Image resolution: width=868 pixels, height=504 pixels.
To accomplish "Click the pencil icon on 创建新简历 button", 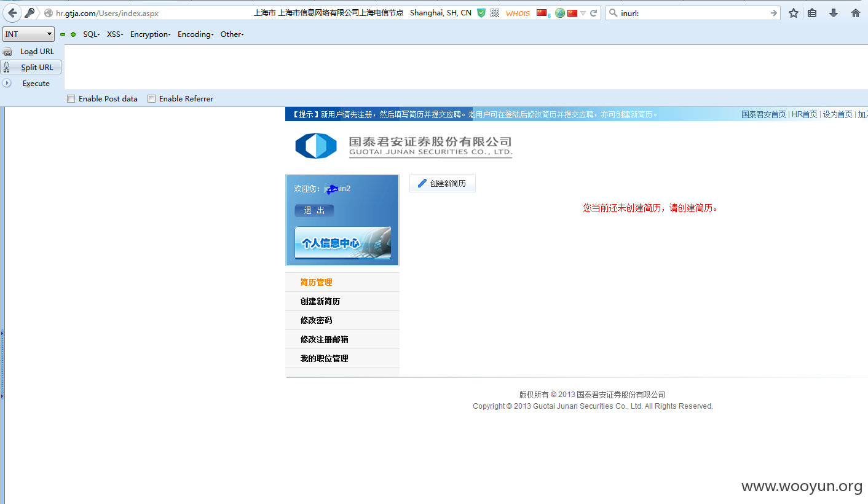I will point(422,183).
